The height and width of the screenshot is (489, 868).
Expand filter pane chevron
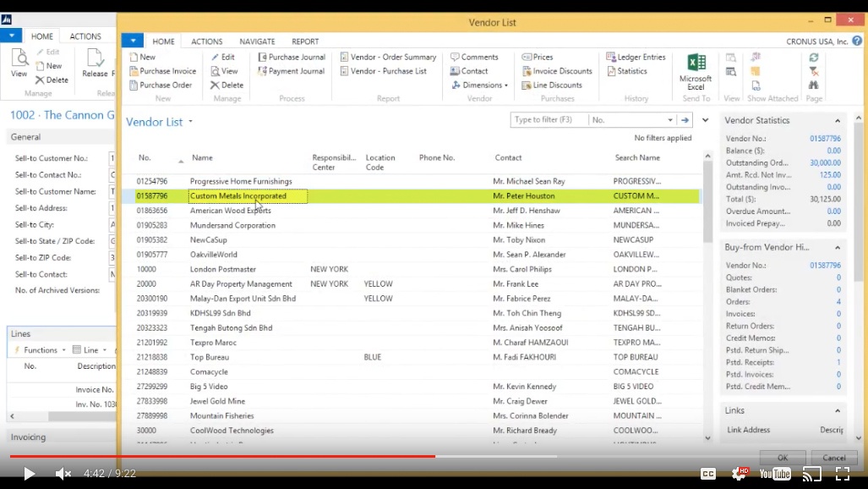[x=705, y=120]
